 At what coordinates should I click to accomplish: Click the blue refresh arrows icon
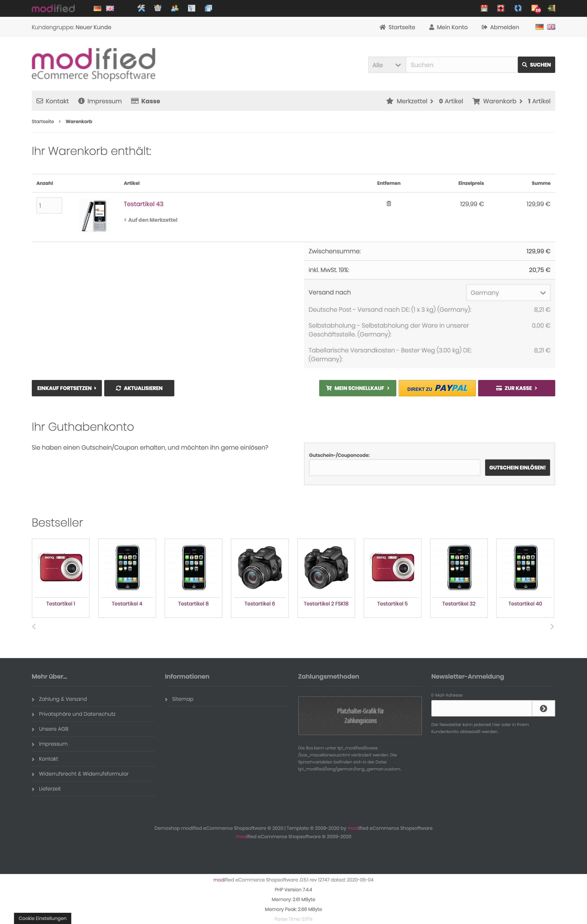tap(518, 8)
